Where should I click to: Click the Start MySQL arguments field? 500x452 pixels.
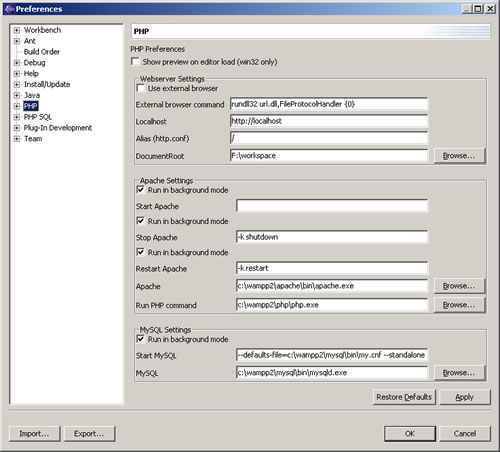coord(332,355)
